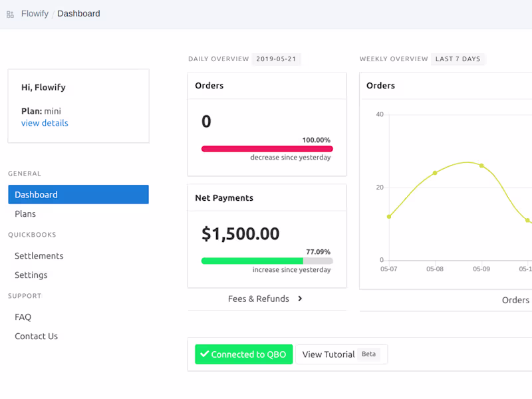Open Settlements under QuickBooks
This screenshot has width=532, height=399.
pyautogui.click(x=39, y=256)
